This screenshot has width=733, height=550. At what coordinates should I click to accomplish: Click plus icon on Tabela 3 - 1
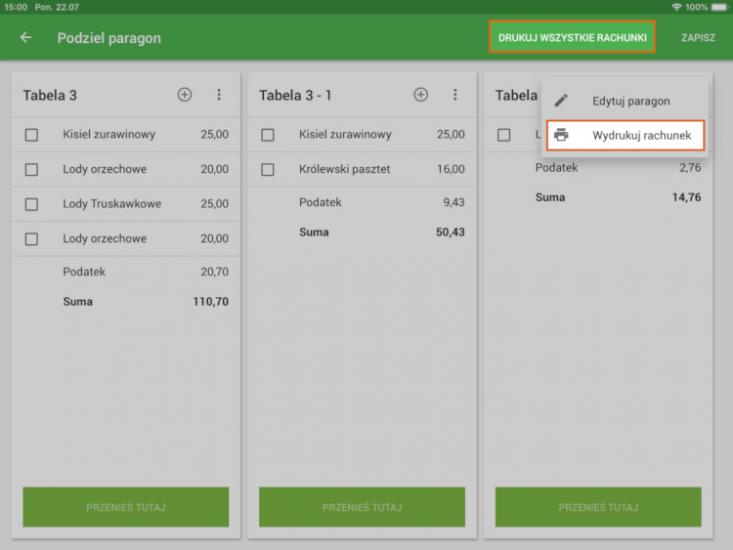(421, 95)
